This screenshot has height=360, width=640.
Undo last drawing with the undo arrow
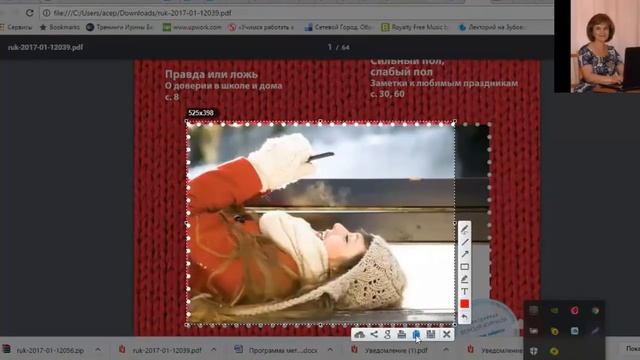(464, 316)
